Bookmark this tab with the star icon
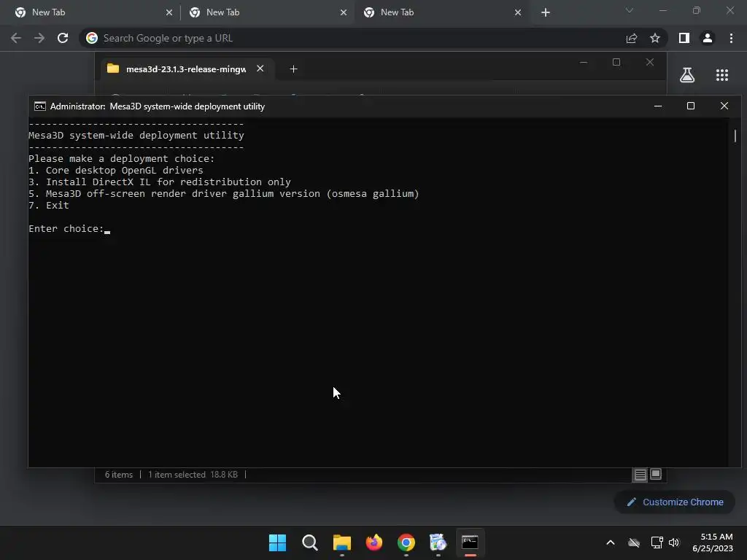Viewport: 747px width, 560px height. 655,38
